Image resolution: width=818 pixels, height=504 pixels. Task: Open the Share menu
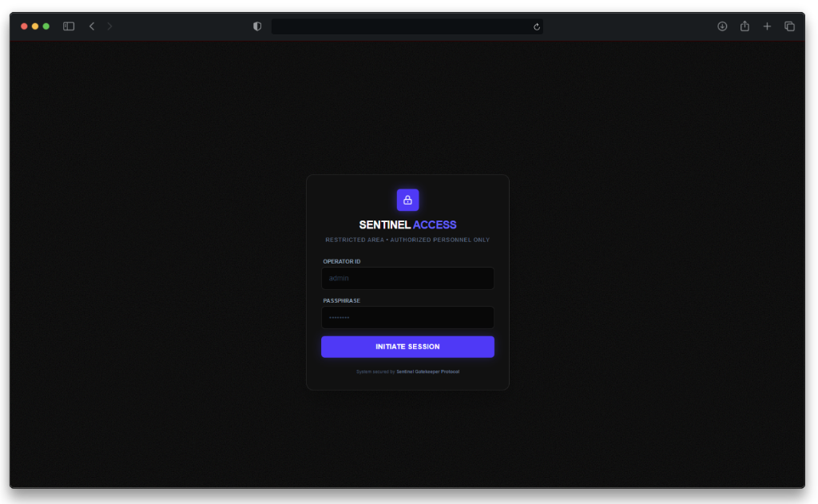tap(745, 26)
